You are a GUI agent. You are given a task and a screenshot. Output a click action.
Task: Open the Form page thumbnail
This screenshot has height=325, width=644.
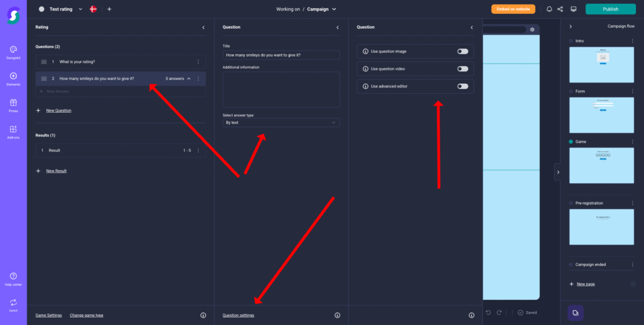click(x=601, y=115)
